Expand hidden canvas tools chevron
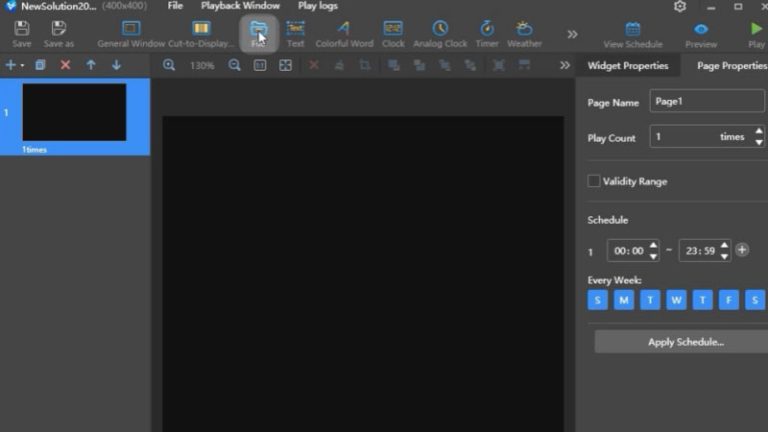The image size is (768, 432). 565,65
